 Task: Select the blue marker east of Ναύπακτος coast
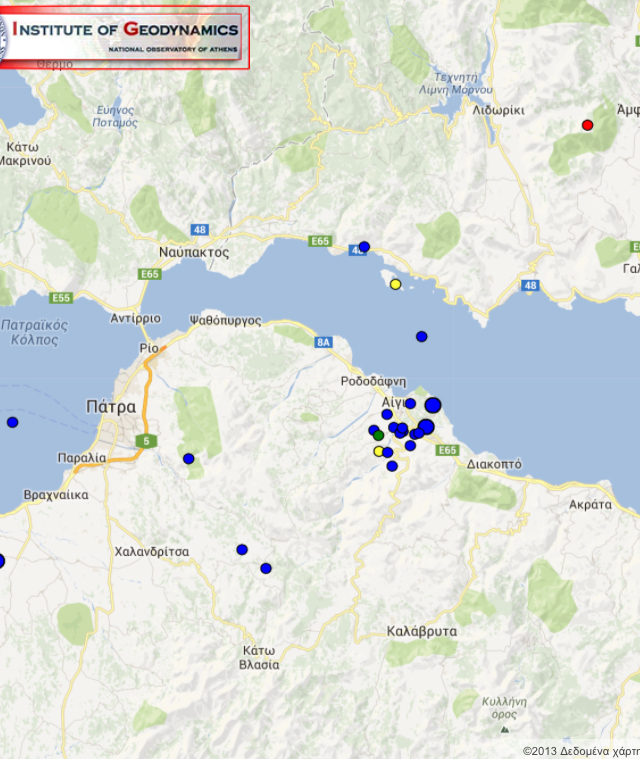(364, 246)
